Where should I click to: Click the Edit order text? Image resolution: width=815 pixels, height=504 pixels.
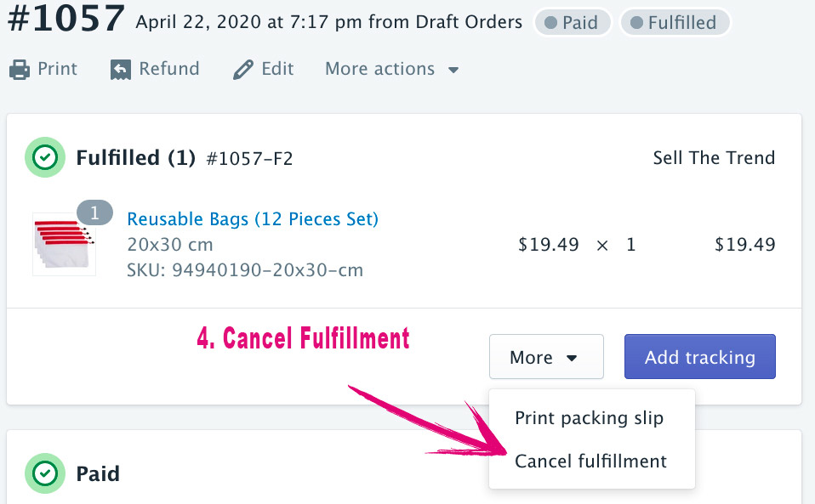[x=277, y=69]
